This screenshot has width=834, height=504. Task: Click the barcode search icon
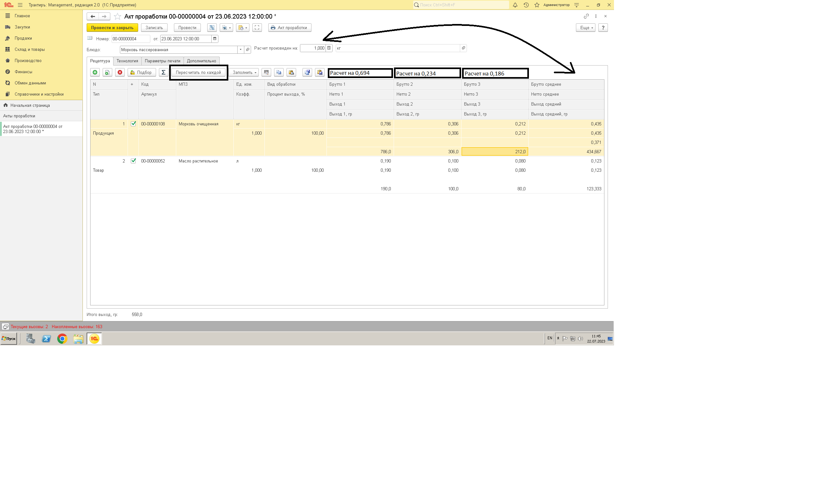[x=266, y=73]
